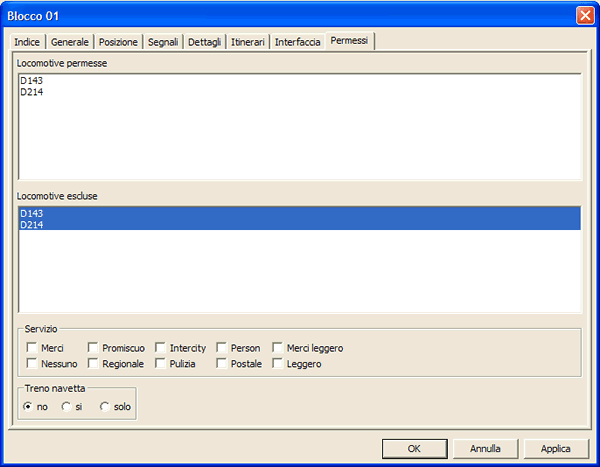Select the Segnali tab
The height and width of the screenshot is (467, 600).
point(163,42)
